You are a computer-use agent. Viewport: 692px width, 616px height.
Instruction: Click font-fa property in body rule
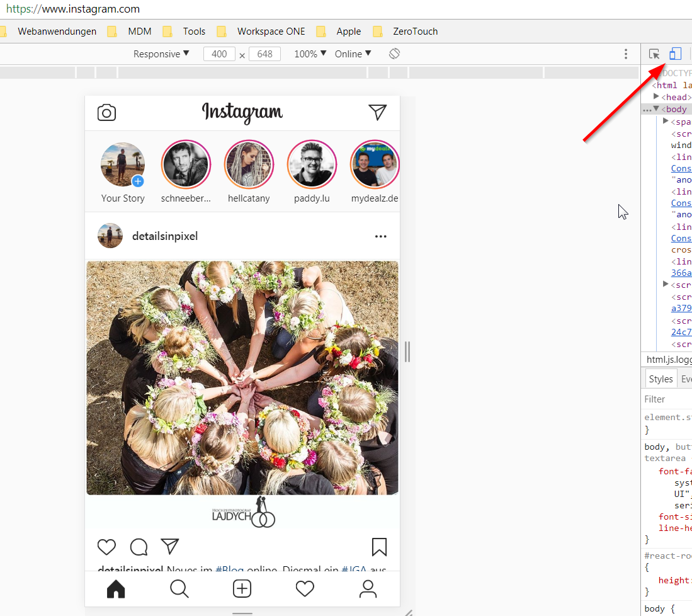[675, 471]
